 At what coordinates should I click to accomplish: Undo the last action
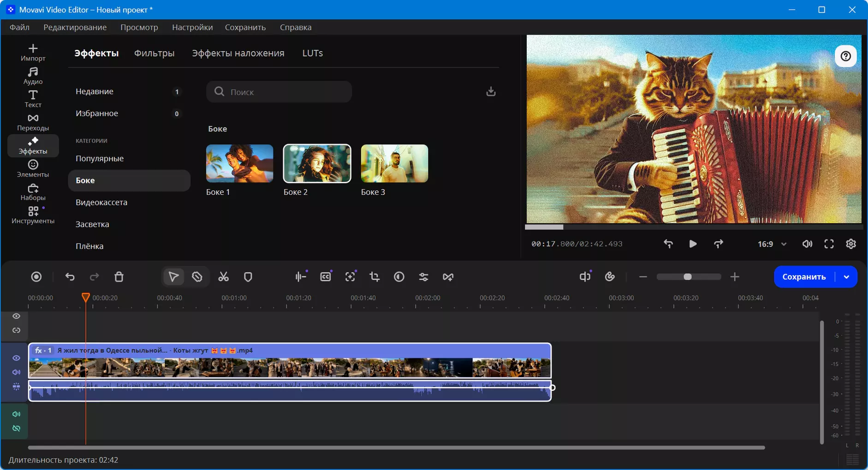click(70, 277)
